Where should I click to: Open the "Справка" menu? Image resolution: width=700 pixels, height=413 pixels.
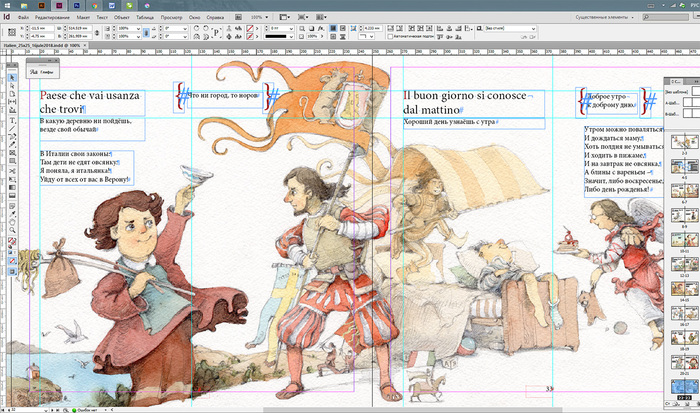217,18
